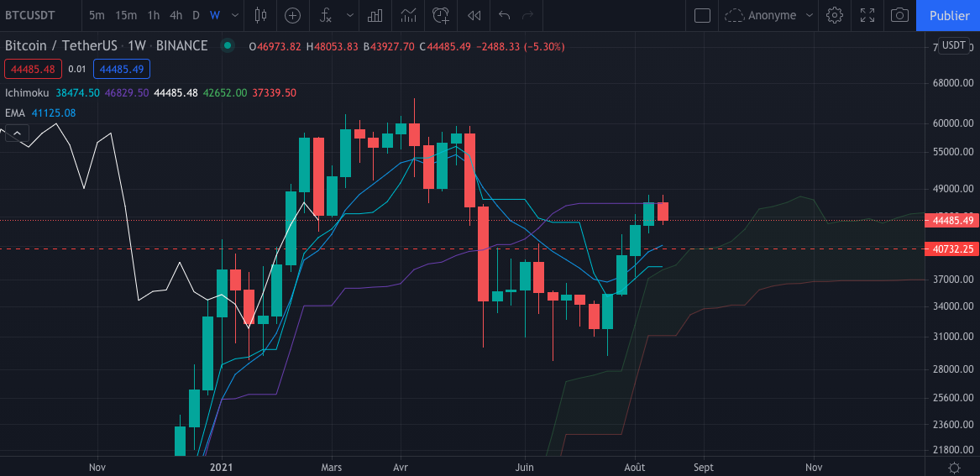The image size is (980, 476).
Task: Enter fullscreen mode
Action: 867,15
